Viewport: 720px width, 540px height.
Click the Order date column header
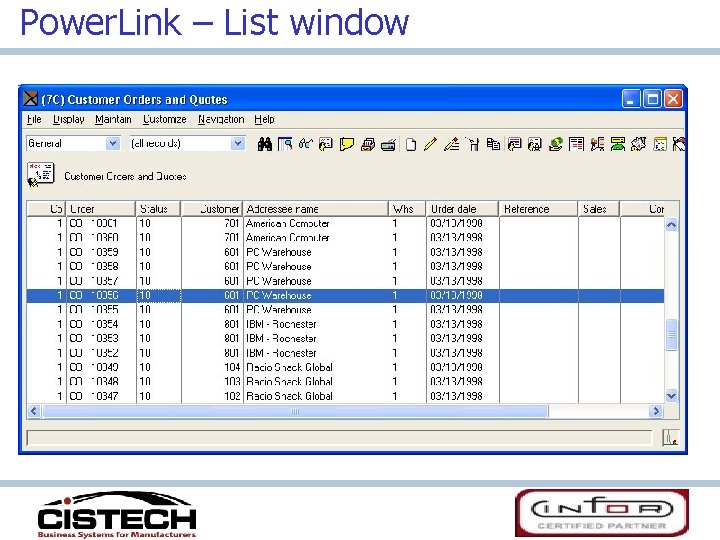(x=462, y=209)
